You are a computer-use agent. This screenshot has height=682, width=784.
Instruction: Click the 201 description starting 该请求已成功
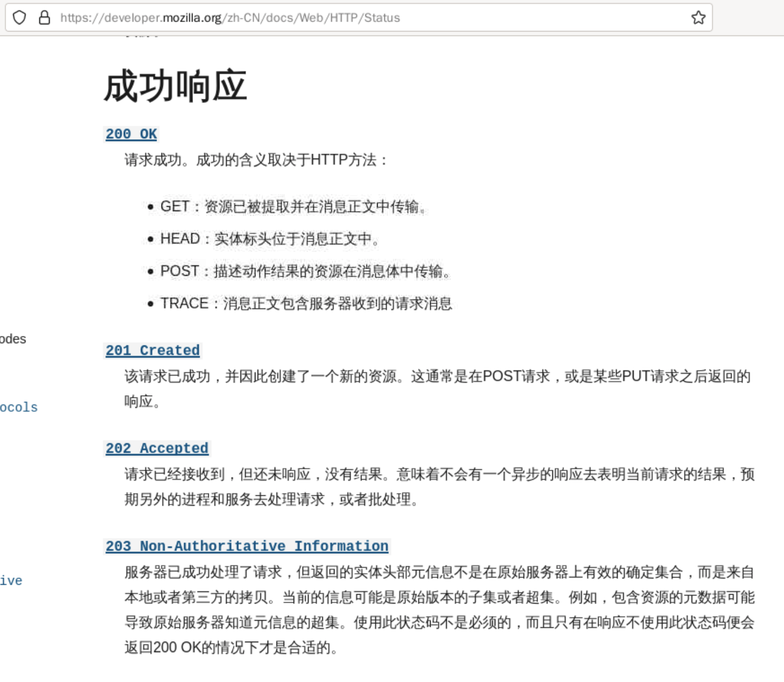pos(437,389)
